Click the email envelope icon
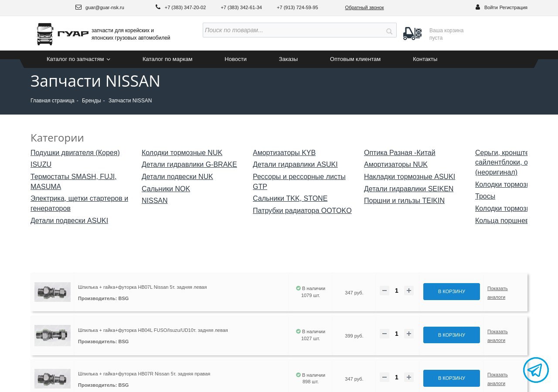 [x=78, y=7]
